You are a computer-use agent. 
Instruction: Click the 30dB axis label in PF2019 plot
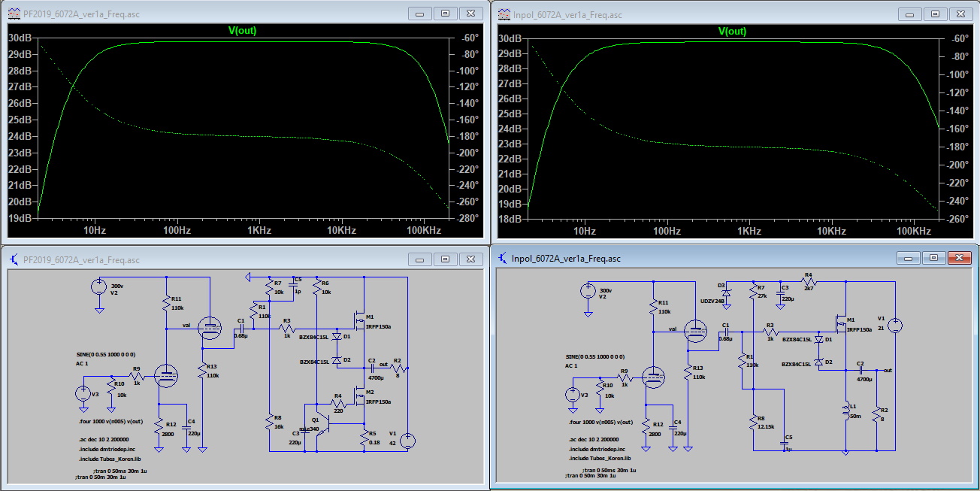pyautogui.click(x=20, y=38)
